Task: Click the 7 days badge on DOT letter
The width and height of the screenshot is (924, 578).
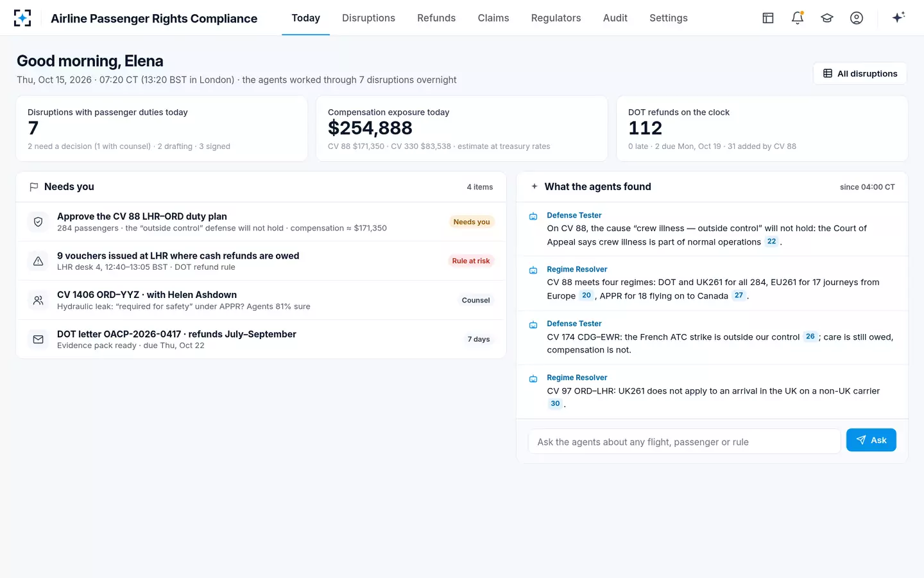Action: click(x=479, y=339)
